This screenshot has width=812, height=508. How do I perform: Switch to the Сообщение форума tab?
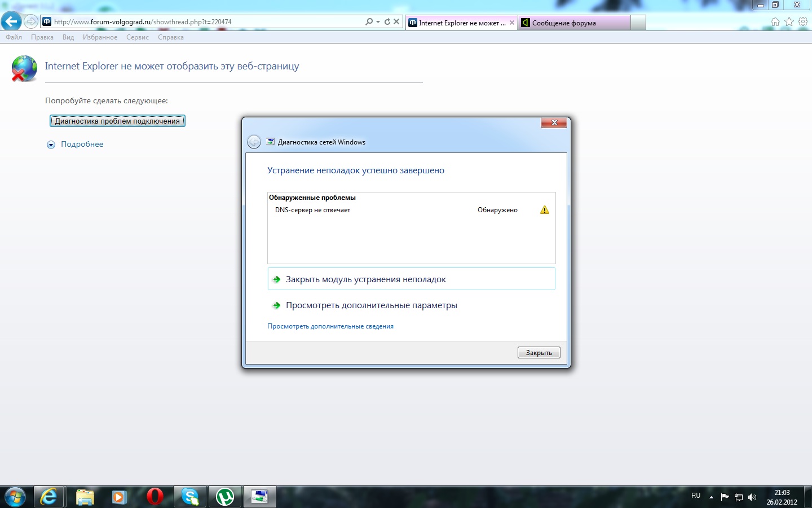tap(574, 23)
